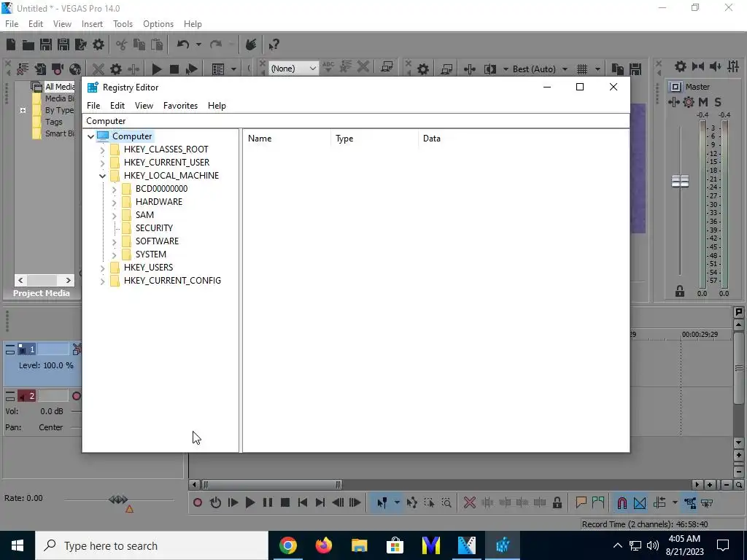Click Start Preview play icon in Project Media

point(157,69)
